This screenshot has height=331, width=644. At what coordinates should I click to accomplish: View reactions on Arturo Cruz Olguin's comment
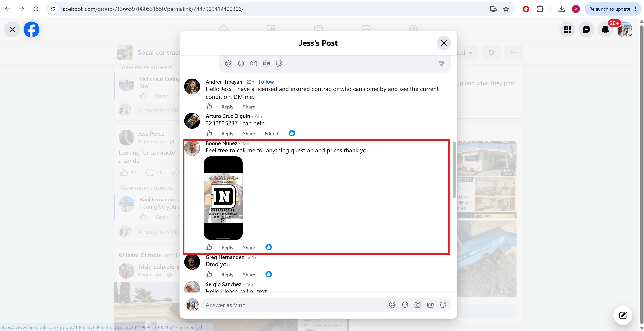[x=292, y=133]
